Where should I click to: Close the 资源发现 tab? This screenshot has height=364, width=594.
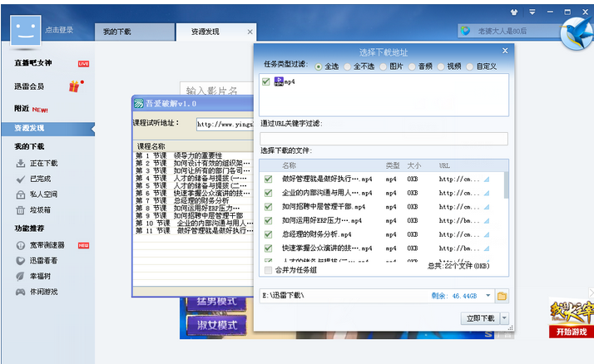click(x=250, y=32)
